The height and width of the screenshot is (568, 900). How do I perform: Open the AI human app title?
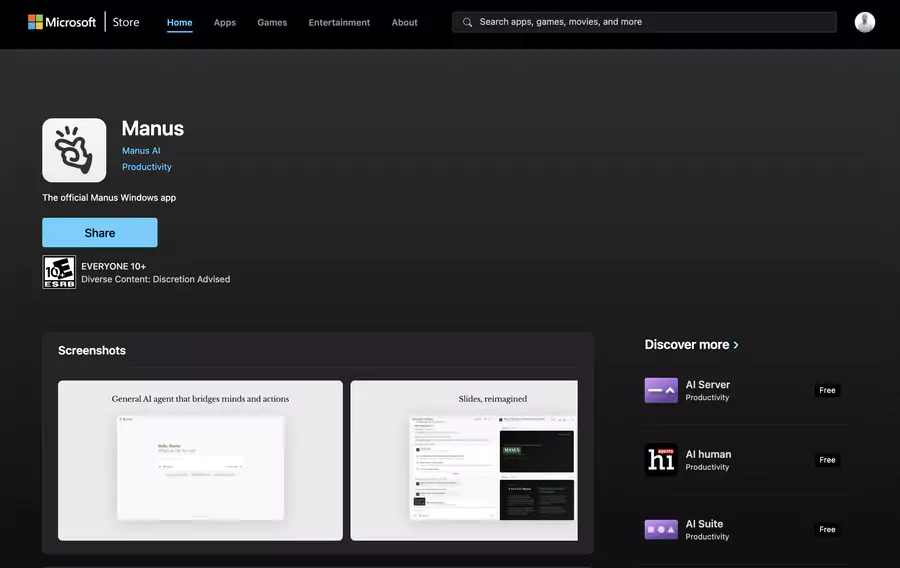pyautogui.click(x=708, y=454)
